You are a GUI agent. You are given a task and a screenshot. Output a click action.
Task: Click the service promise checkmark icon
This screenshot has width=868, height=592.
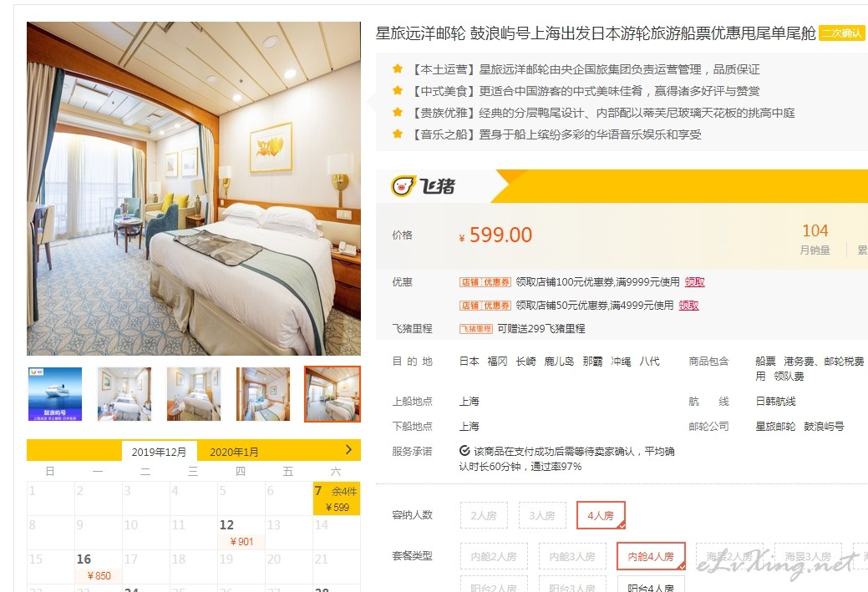[x=464, y=451]
